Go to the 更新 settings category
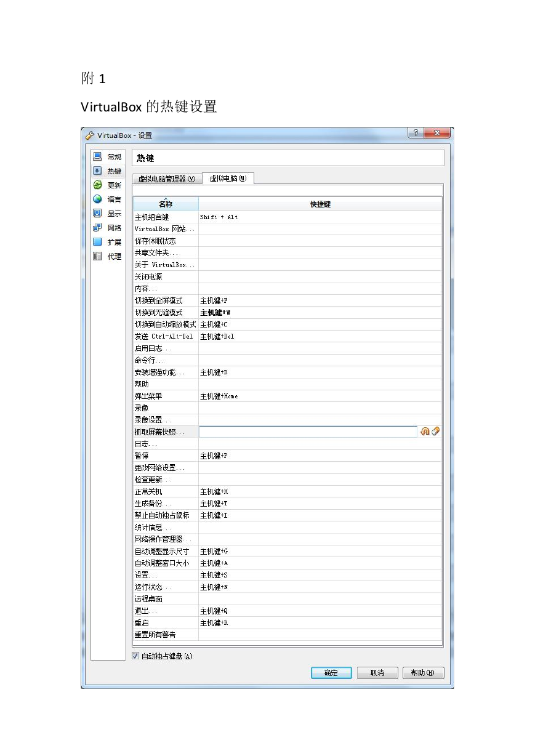 click(108, 185)
